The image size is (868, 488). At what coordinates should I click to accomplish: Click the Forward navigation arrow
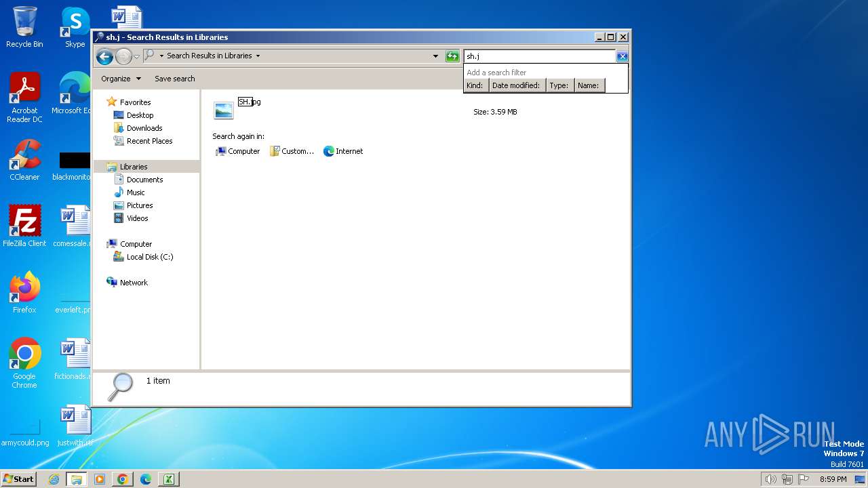coord(123,56)
